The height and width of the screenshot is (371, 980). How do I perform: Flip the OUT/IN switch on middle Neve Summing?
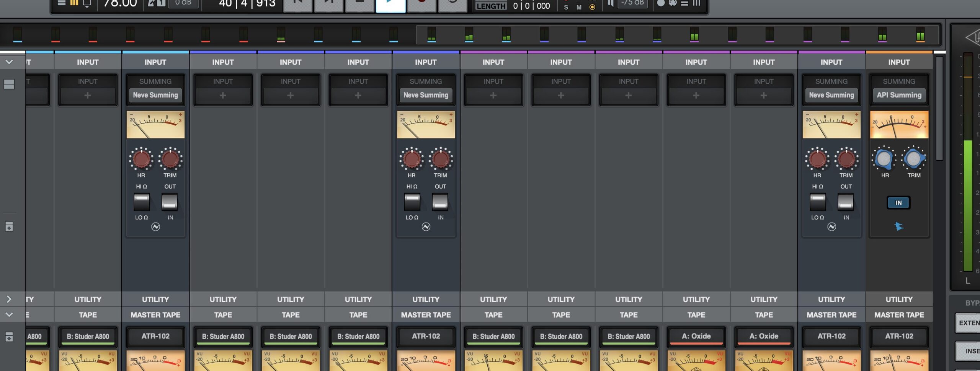pyautogui.click(x=440, y=202)
